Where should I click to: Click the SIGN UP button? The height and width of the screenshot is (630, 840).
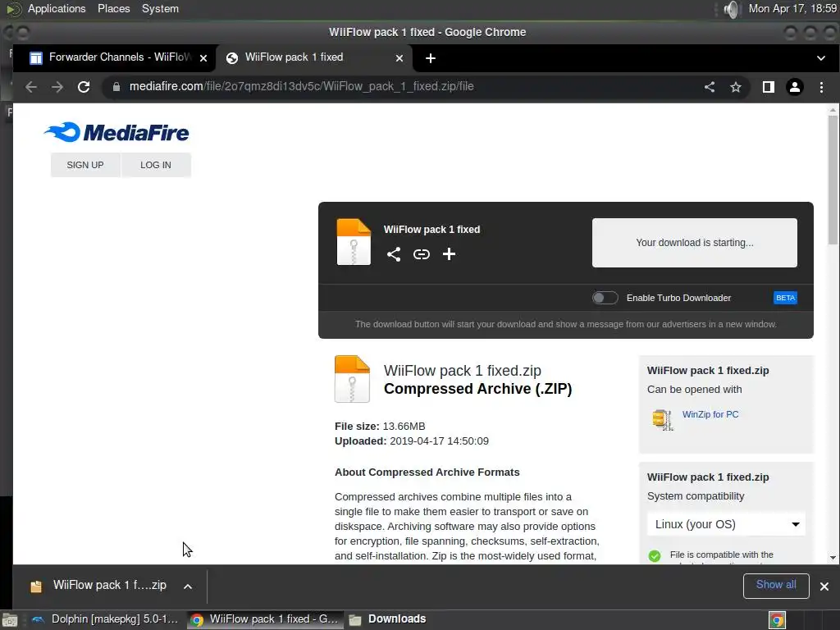[85, 165]
